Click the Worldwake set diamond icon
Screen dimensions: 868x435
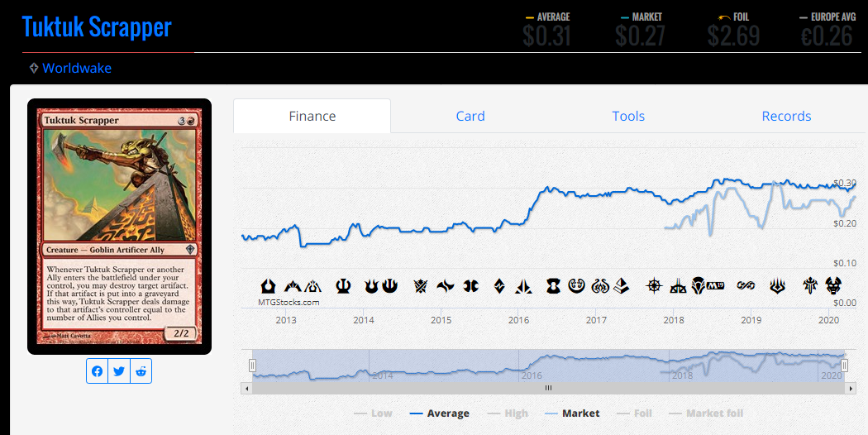tap(34, 68)
